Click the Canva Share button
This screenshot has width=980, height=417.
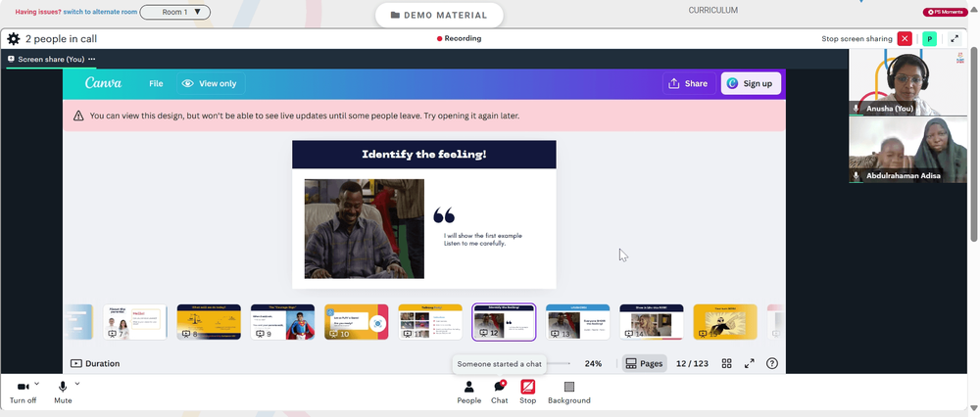688,83
